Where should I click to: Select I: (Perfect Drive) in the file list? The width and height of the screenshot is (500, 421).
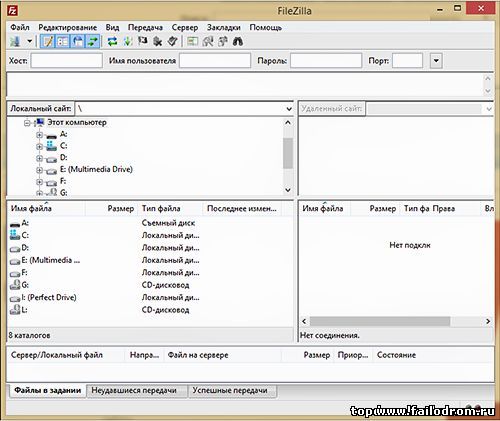49,297
